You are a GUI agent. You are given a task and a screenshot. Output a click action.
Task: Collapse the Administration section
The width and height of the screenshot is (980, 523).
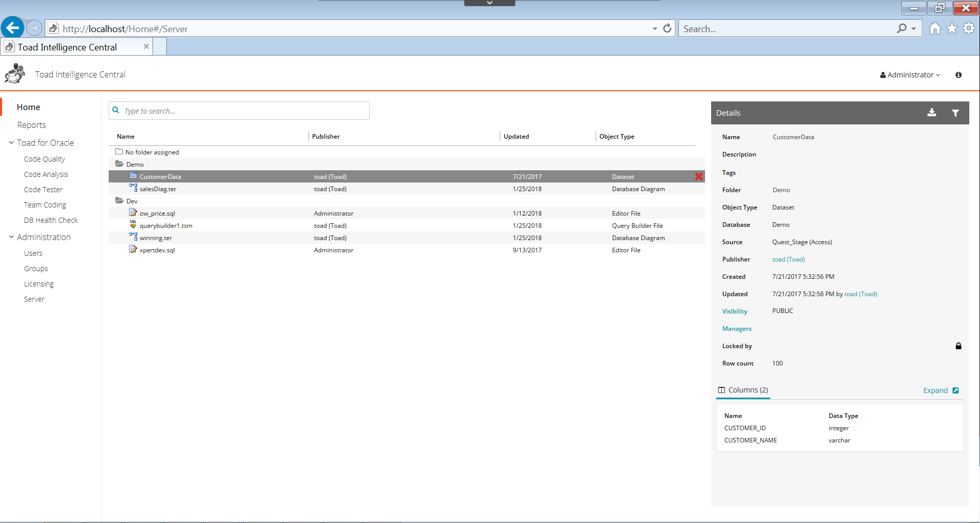tap(11, 237)
